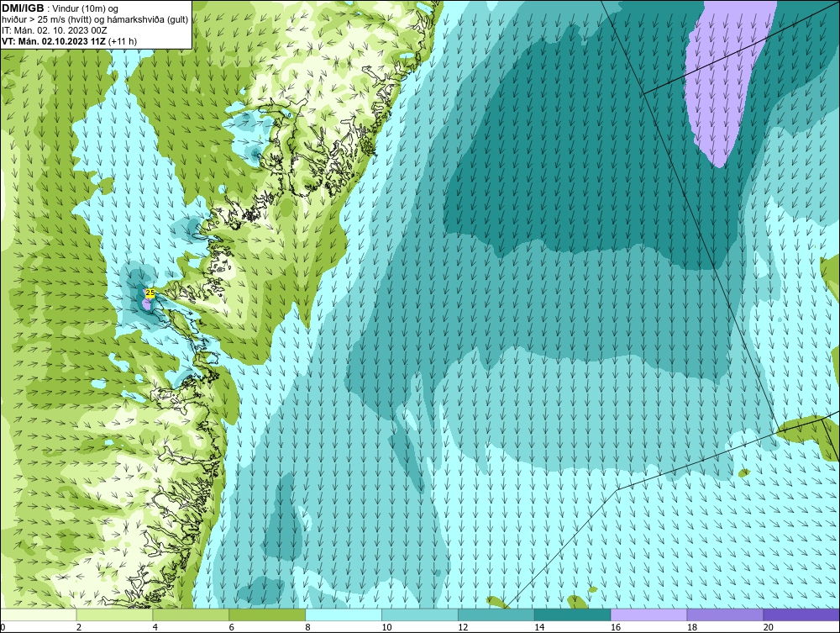Image resolution: width=840 pixels, height=633 pixels.
Task: Select the above 20 m/s dark purple swatch
Action: pos(801,615)
